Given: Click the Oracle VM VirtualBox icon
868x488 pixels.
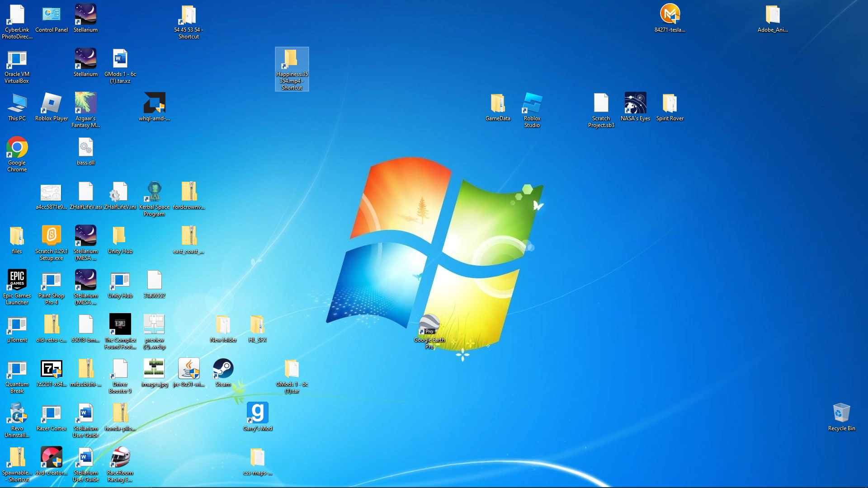Looking at the screenshot, I should (x=17, y=59).
